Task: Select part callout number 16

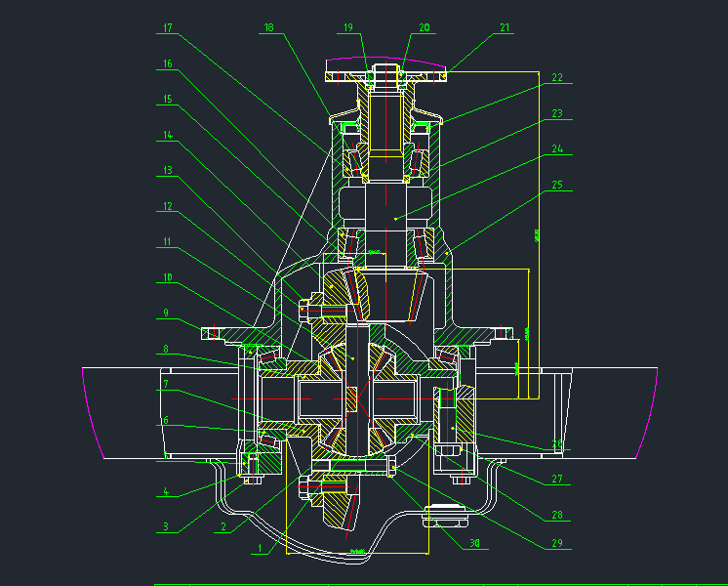Action: 168,63
